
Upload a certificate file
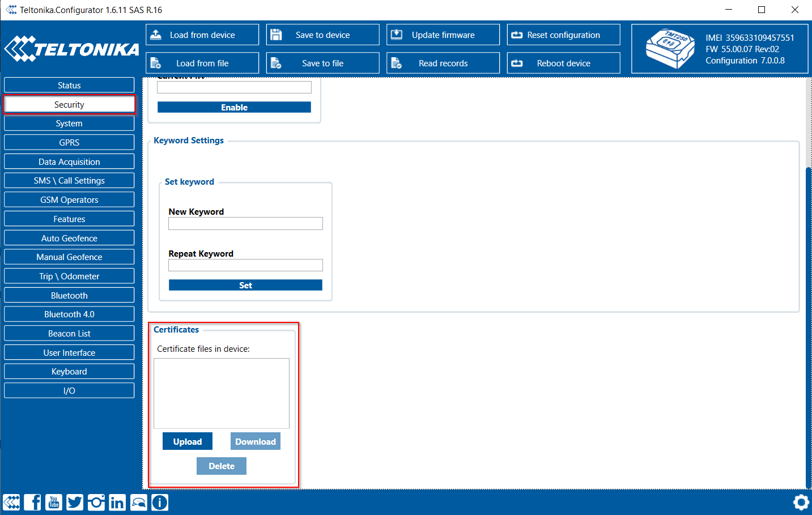(x=188, y=441)
